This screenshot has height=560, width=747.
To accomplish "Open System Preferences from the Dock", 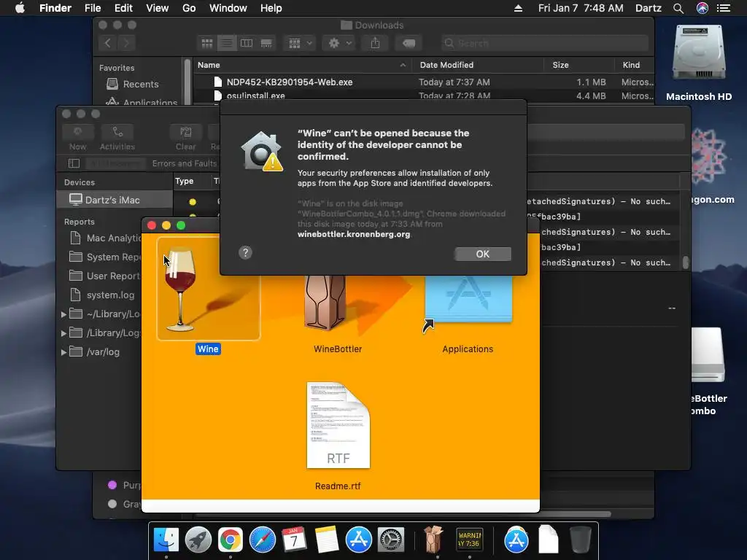I will (391, 540).
